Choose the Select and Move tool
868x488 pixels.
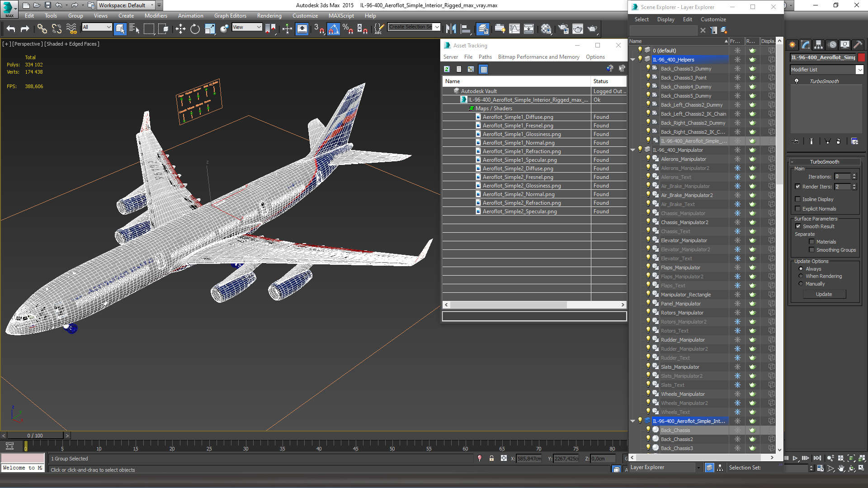click(x=180, y=29)
